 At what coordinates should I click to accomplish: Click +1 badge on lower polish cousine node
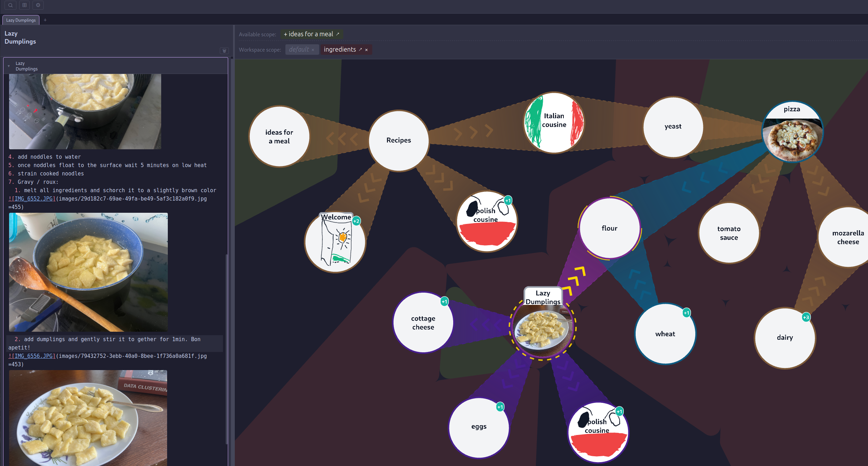(x=619, y=412)
